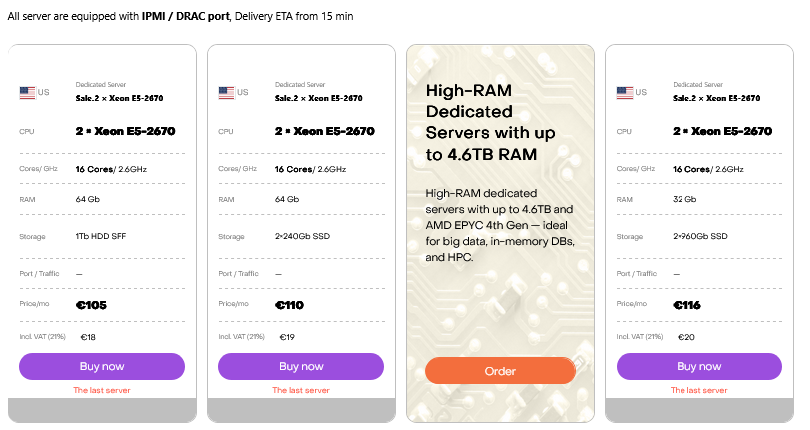810x430 pixels.
Task: Click the High-RAM promo description paragraph
Action: [499, 224]
